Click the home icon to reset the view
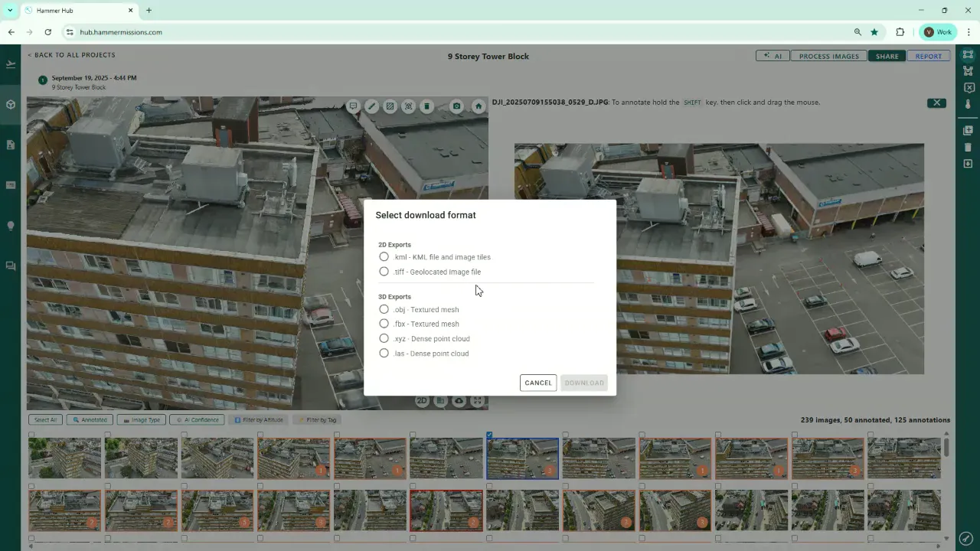This screenshot has height=551, width=980. (x=478, y=106)
